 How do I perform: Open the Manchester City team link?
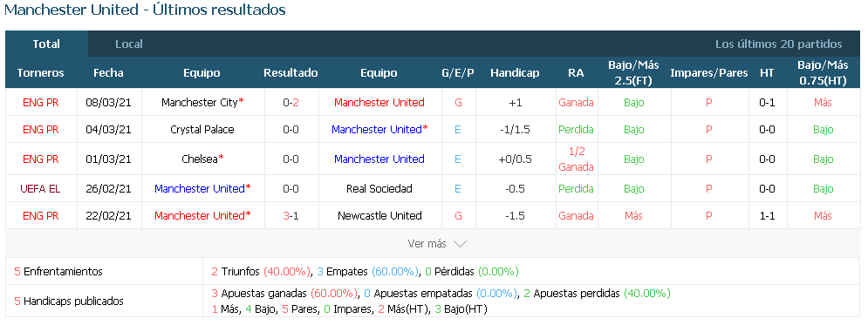(x=200, y=102)
